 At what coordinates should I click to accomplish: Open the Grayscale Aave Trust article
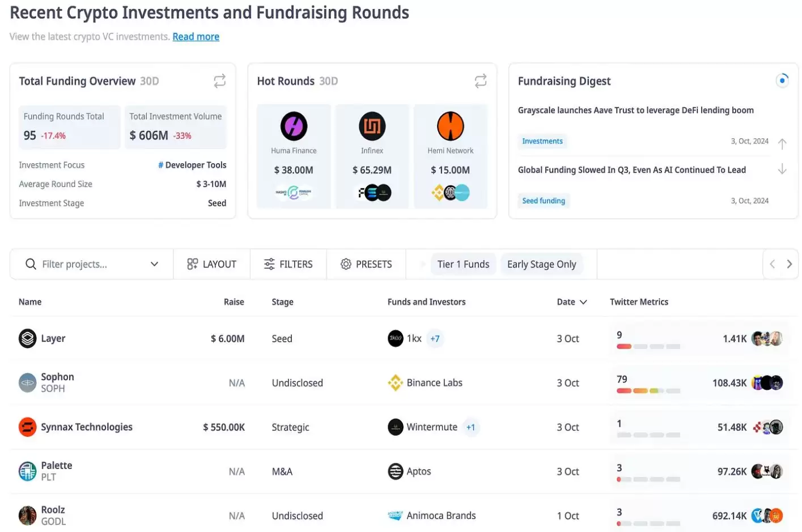click(635, 110)
